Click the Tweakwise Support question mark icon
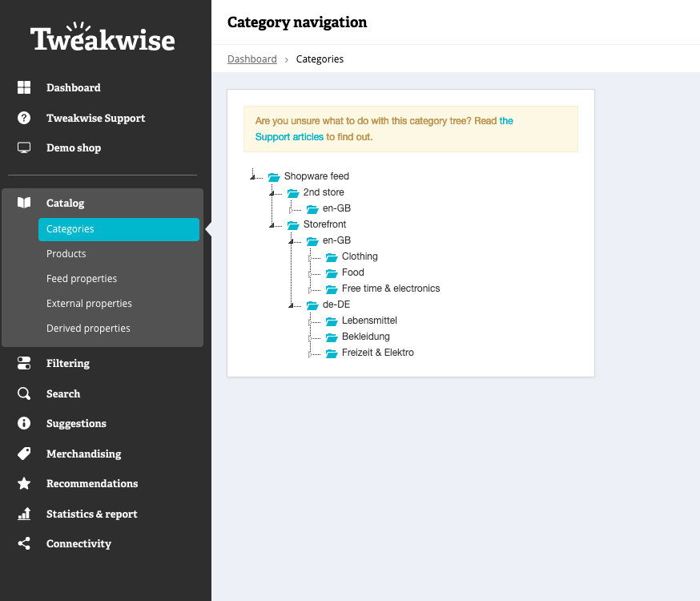 click(x=24, y=118)
